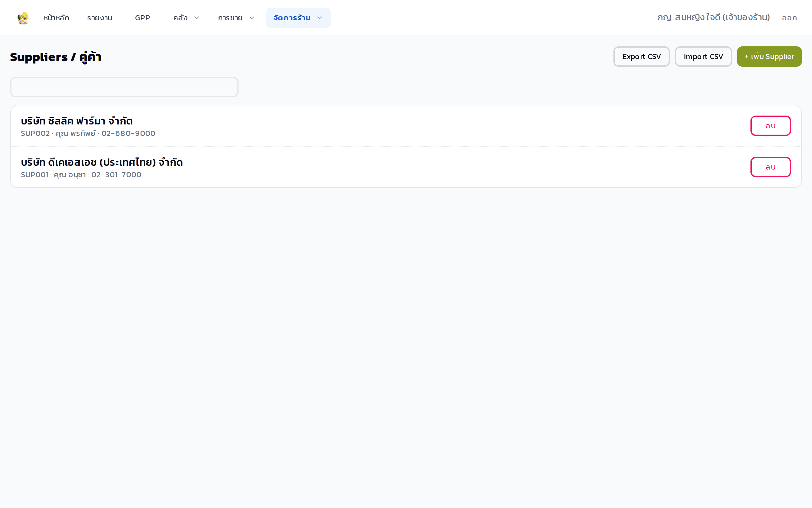Click the Export CSV button
The image size is (812, 508).
641,57
